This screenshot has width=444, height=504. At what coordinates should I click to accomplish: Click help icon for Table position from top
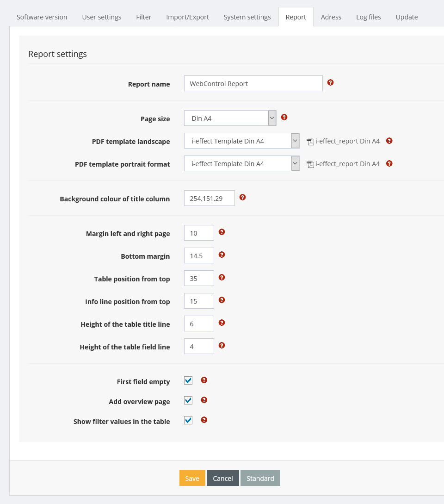click(x=222, y=278)
